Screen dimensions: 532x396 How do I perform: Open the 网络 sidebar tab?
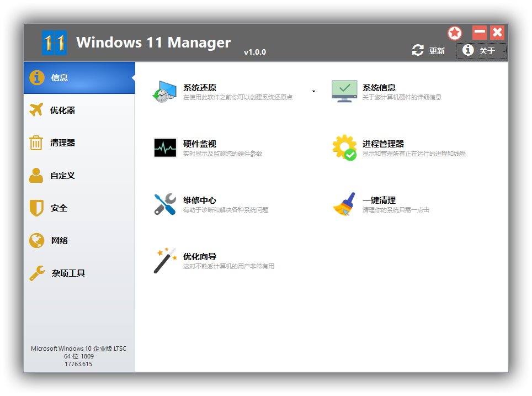click(79, 240)
